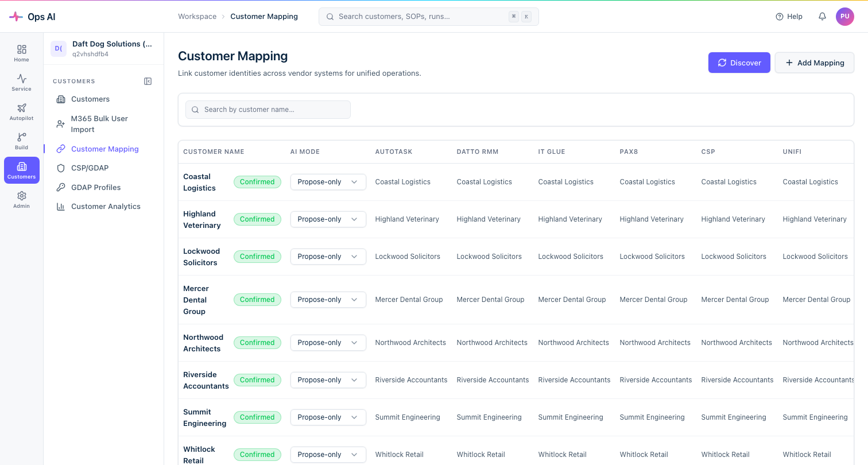Click the Ops AI logo icon
This screenshot has width=868, height=465.
16,17
